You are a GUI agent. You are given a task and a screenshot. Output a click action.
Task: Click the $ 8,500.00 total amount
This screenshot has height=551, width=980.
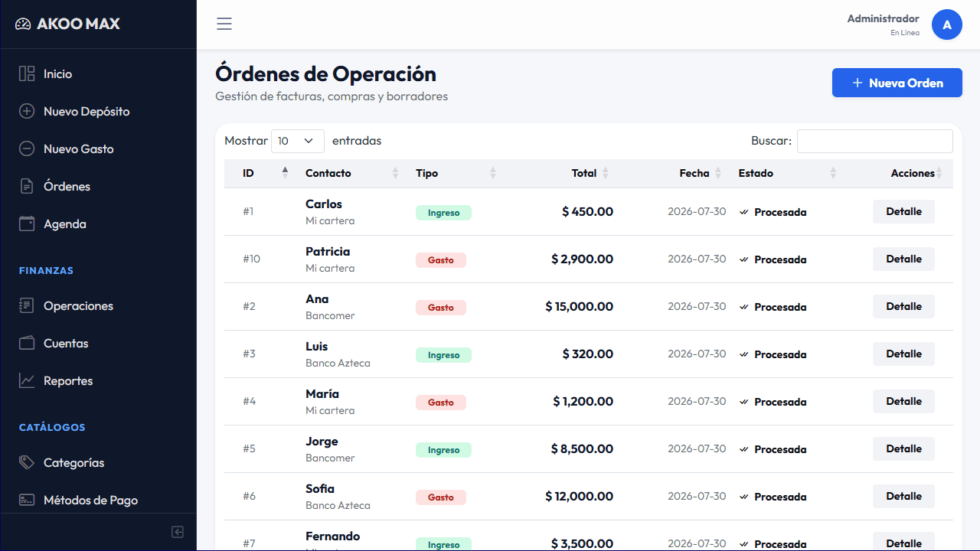[582, 448]
